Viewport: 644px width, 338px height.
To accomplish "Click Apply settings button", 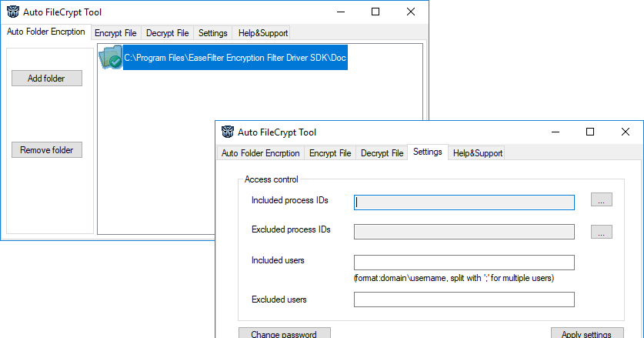I will click(587, 333).
